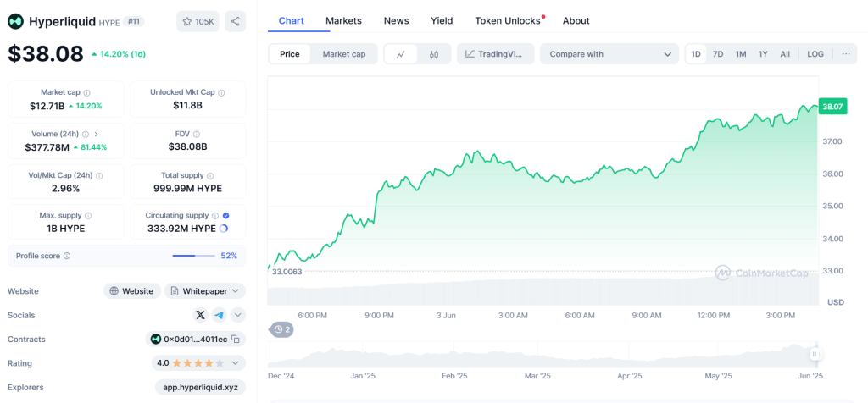Click the 333.92M HYPE circulating supply value

[x=181, y=229]
